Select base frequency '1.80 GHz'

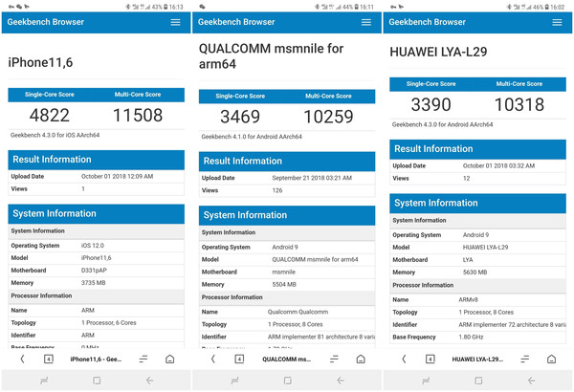pyautogui.click(x=471, y=338)
